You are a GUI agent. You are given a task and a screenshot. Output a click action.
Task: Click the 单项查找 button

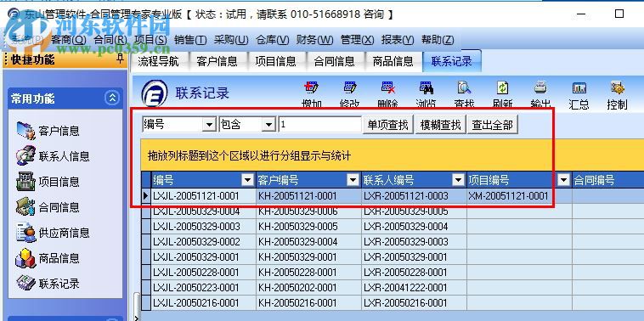point(387,124)
